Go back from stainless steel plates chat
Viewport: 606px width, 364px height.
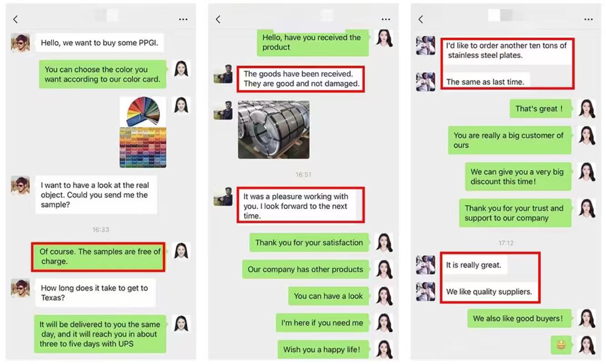(x=421, y=19)
